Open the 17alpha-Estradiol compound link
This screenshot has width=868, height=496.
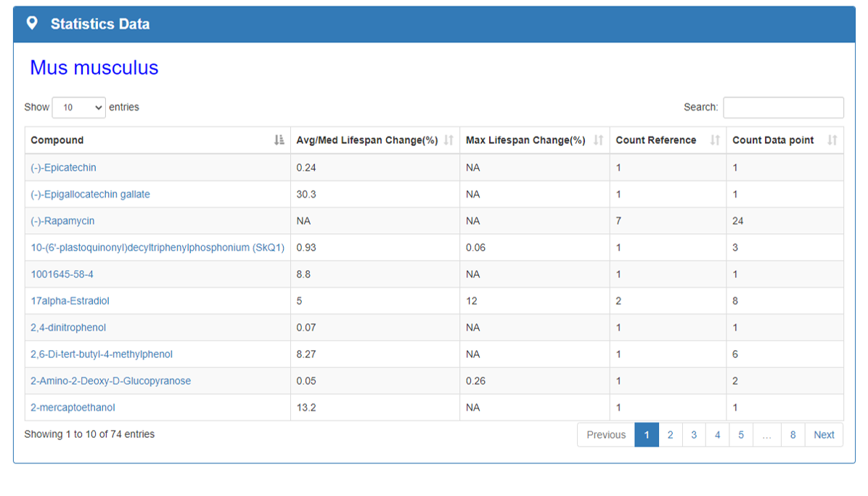click(x=70, y=301)
